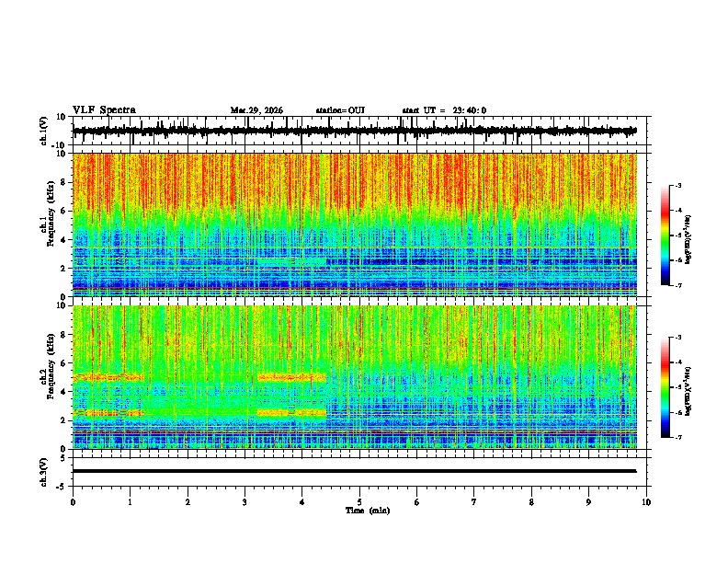Click the ch.1 spectrogram color scale bar
Viewport: 728px width, 563px height.
click(x=665, y=236)
